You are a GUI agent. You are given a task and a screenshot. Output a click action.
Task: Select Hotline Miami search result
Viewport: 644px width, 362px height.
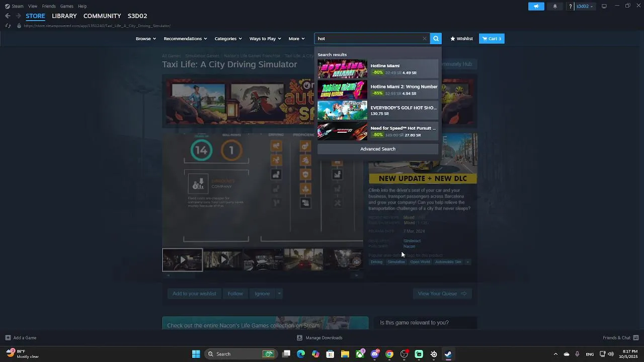tap(378, 69)
